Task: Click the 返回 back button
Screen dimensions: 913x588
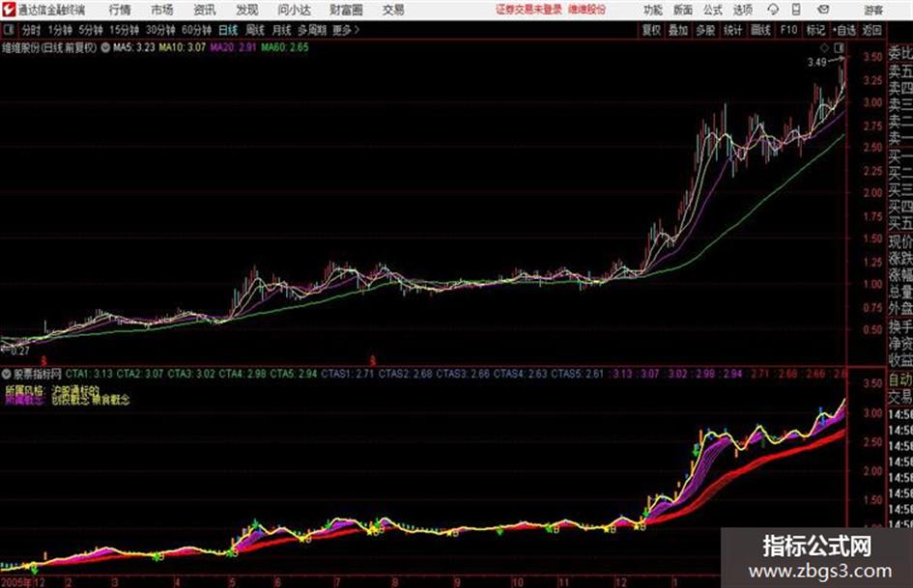Action: 871,30
